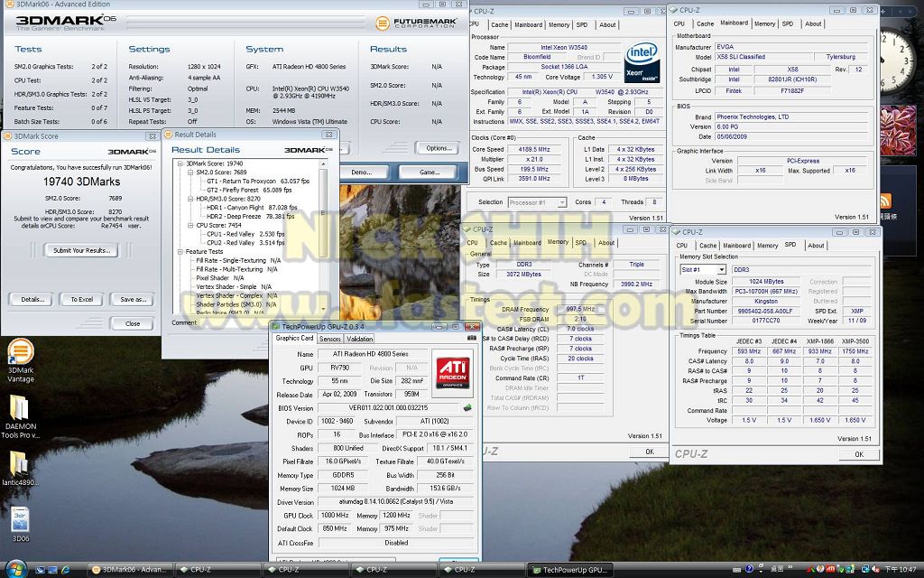Open the 3DMark Vantage desktop shortcut
The height and width of the screenshot is (578, 924).
coord(20,355)
